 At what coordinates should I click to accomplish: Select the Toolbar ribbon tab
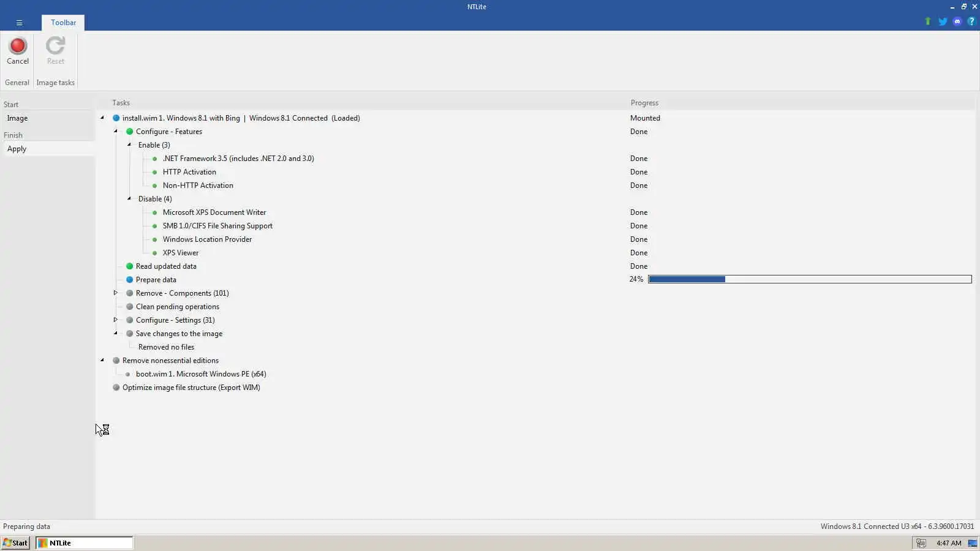click(63, 23)
